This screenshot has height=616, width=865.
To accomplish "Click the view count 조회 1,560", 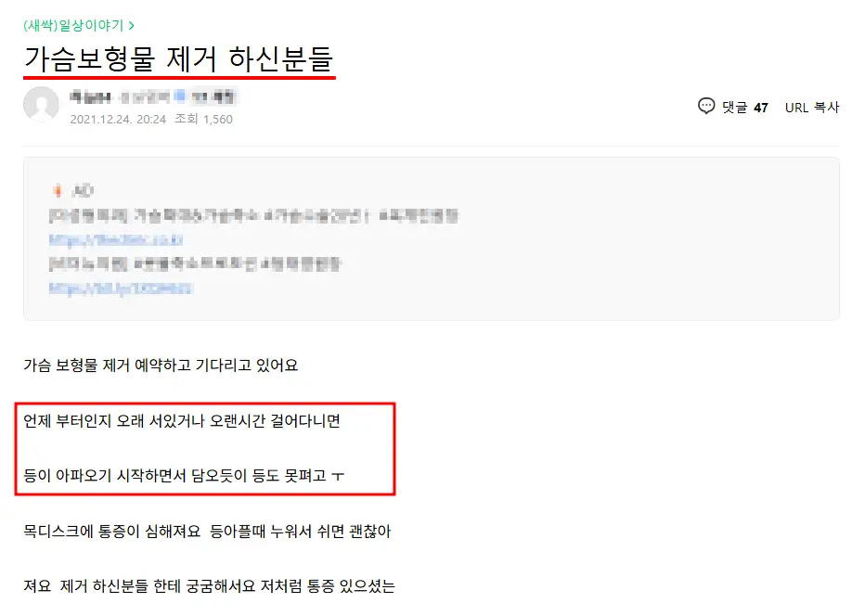I will (203, 119).
